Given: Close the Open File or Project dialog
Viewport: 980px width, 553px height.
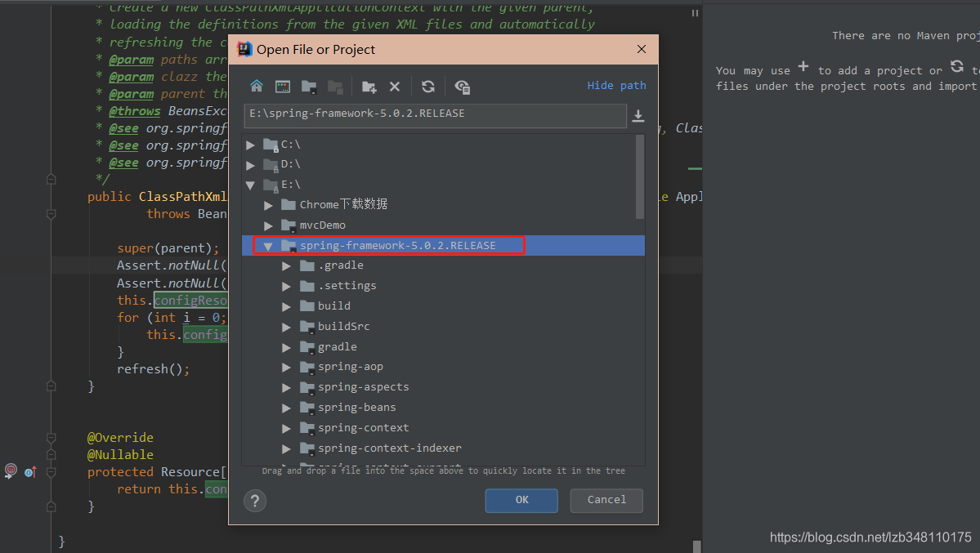Looking at the screenshot, I should click(642, 49).
